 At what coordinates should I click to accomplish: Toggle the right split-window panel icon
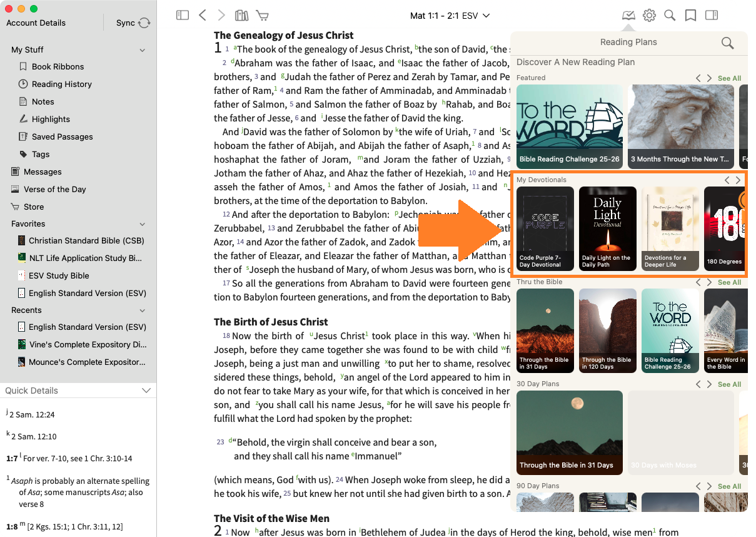[711, 15]
